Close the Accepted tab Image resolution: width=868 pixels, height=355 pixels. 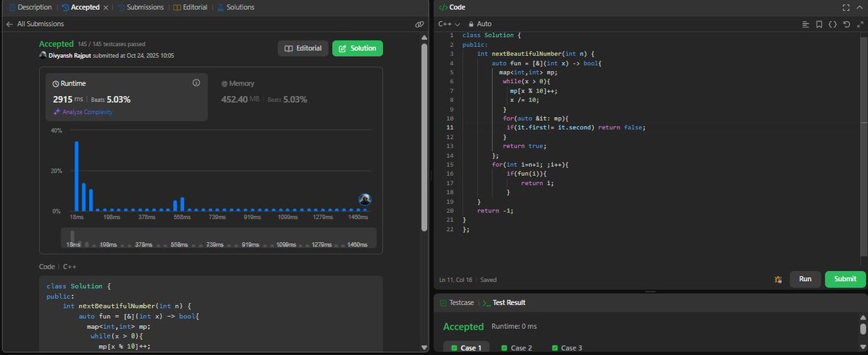click(x=106, y=7)
